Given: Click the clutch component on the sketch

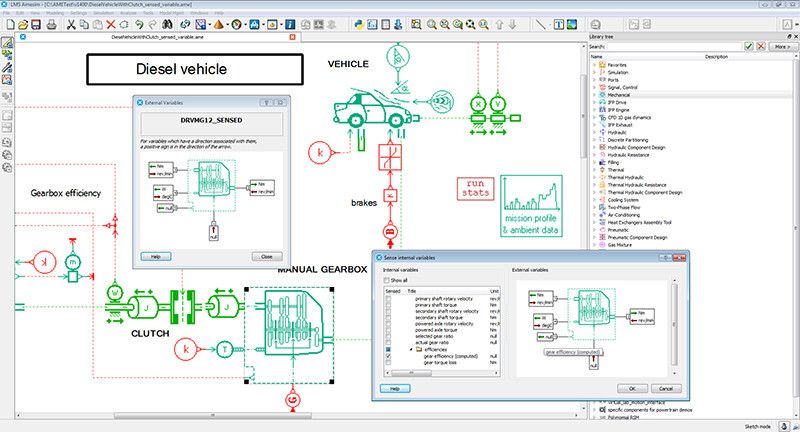Looking at the screenshot, I should [x=182, y=307].
